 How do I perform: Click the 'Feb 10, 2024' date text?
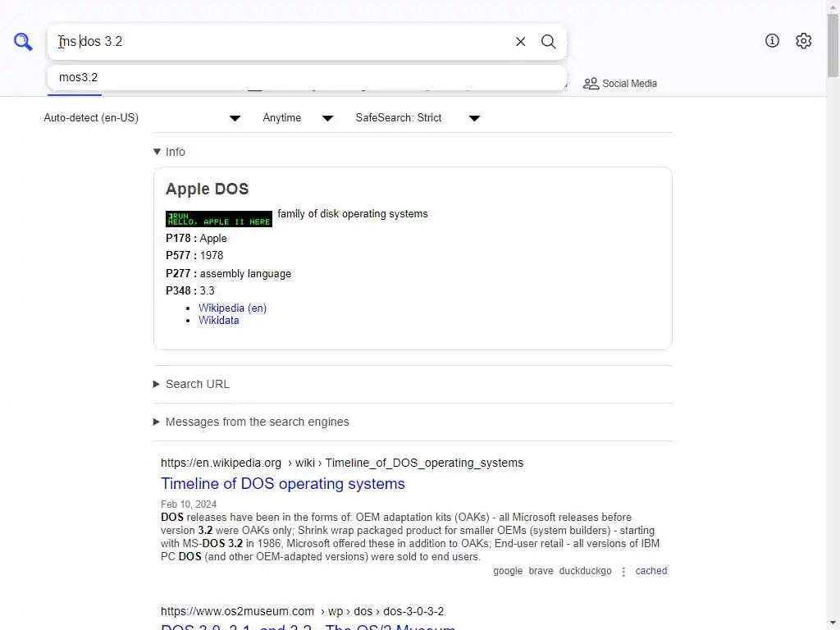[x=189, y=504]
